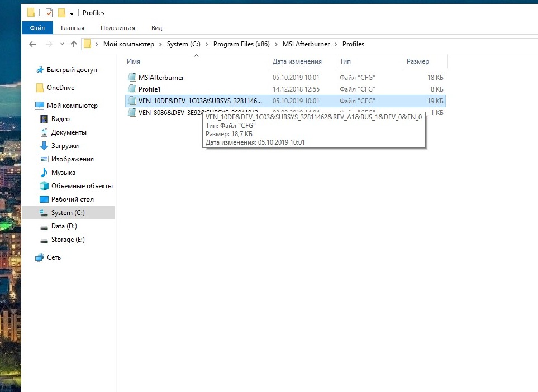Screen dimensions: 538x392
Task: Open Рабочий стол in sidebar
Action: tap(73, 199)
